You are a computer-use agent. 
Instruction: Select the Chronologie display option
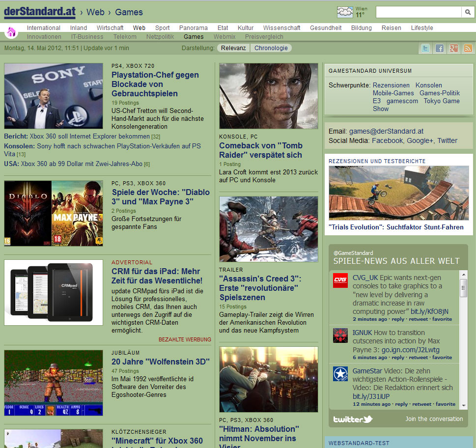(x=271, y=48)
